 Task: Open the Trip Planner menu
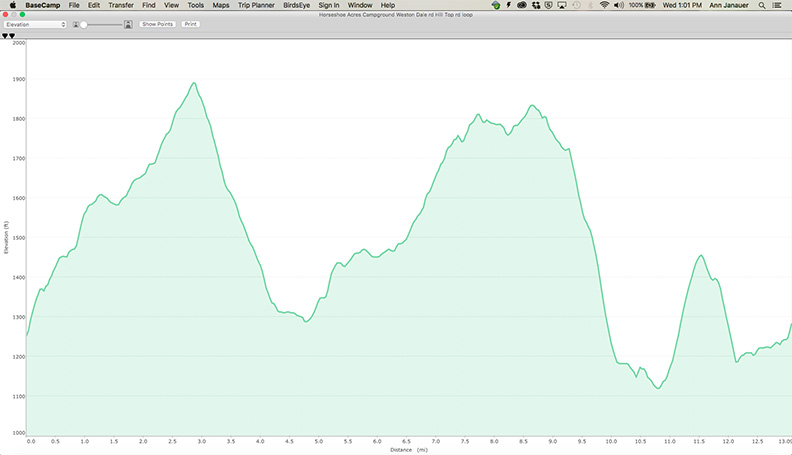click(256, 5)
